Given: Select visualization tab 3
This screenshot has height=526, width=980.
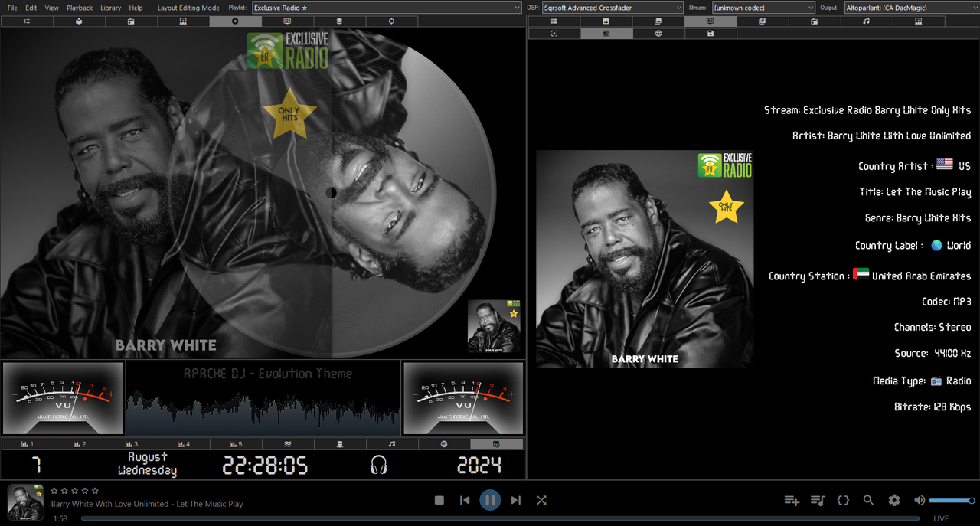Looking at the screenshot, I should tap(131, 444).
